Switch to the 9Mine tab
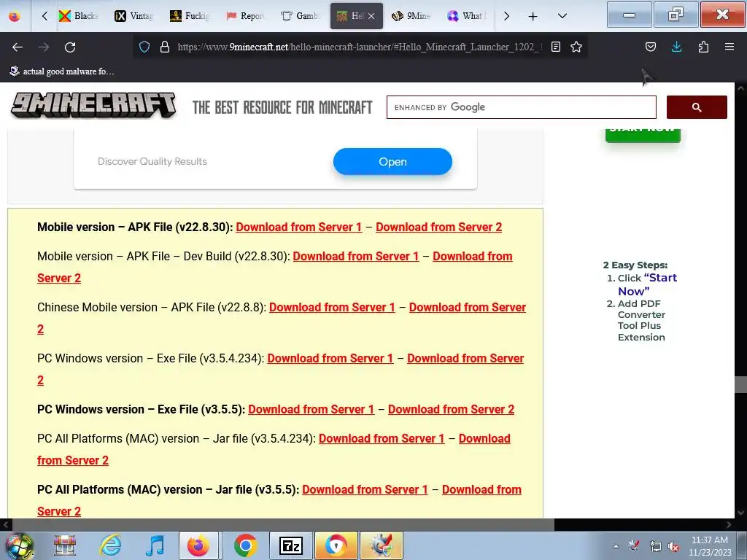This screenshot has width=747, height=560. [x=411, y=16]
